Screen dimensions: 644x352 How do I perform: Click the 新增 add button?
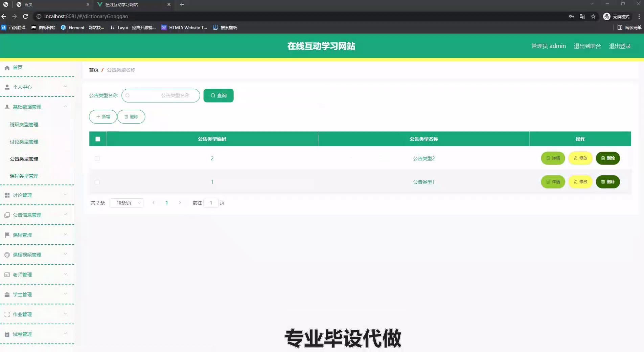click(103, 117)
